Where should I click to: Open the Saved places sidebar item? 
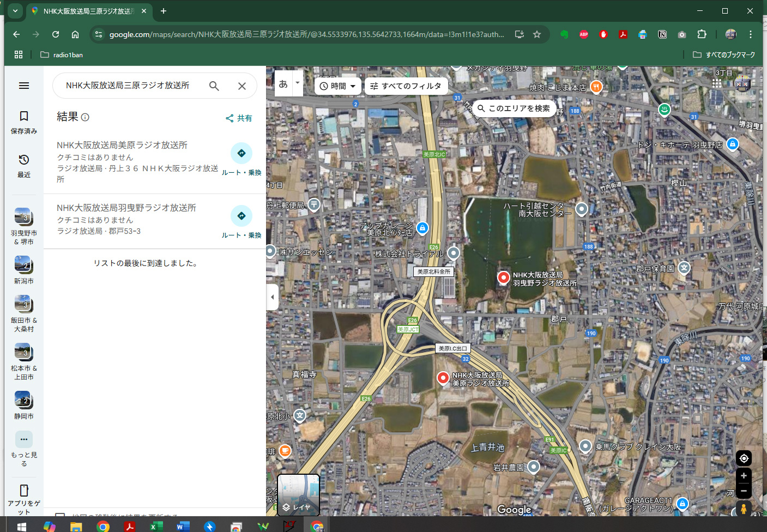(23, 122)
